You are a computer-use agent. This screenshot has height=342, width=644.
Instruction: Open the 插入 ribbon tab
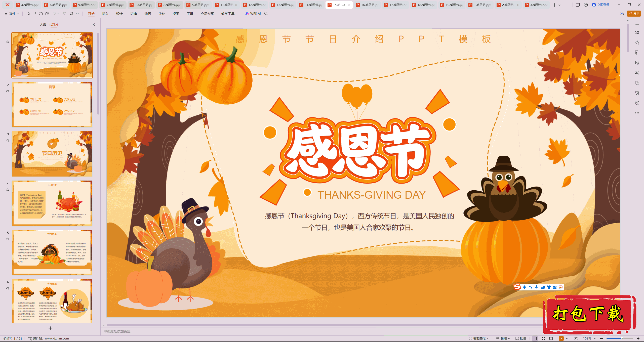[x=105, y=14]
